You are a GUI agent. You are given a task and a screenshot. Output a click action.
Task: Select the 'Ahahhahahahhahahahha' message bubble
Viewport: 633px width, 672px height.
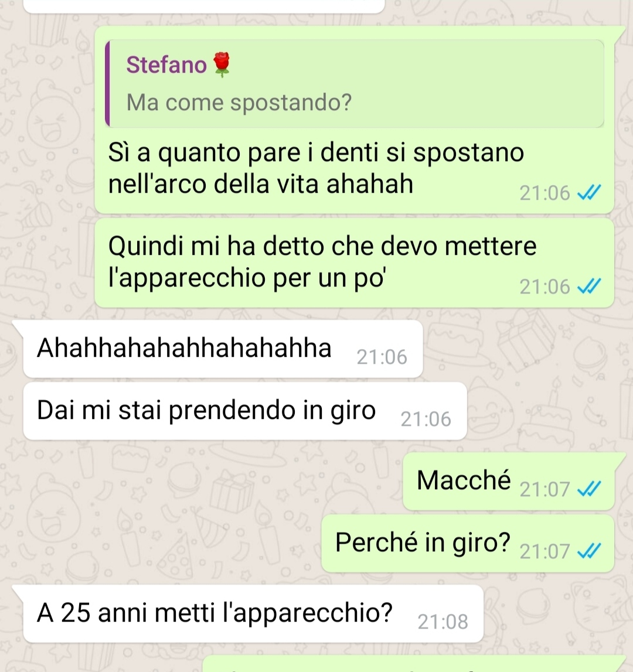pos(223,349)
